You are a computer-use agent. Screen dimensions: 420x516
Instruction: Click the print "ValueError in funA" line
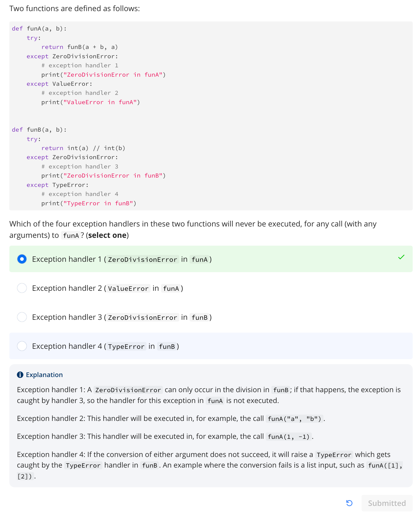[91, 102]
